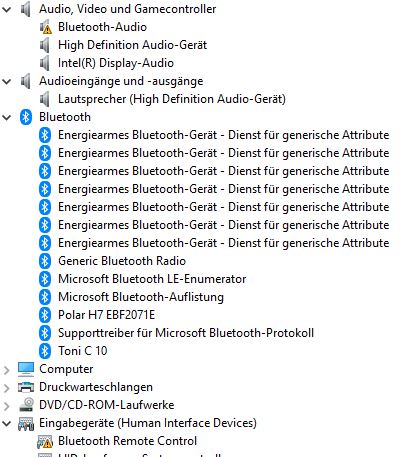Viewport: 419px width, 457px height.
Task: Select Generic Bluetooth Radio device
Action: click(122, 261)
